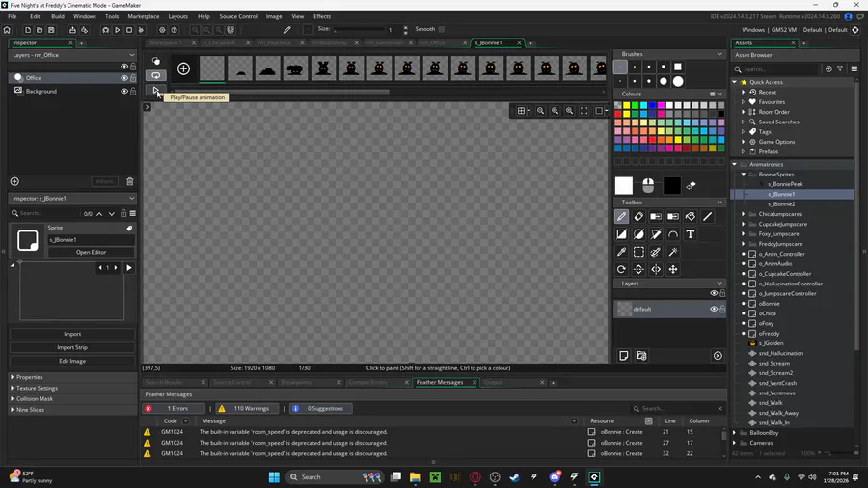868x488 pixels.
Task: Toggle onion skin button
Action: click(x=155, y=61)
